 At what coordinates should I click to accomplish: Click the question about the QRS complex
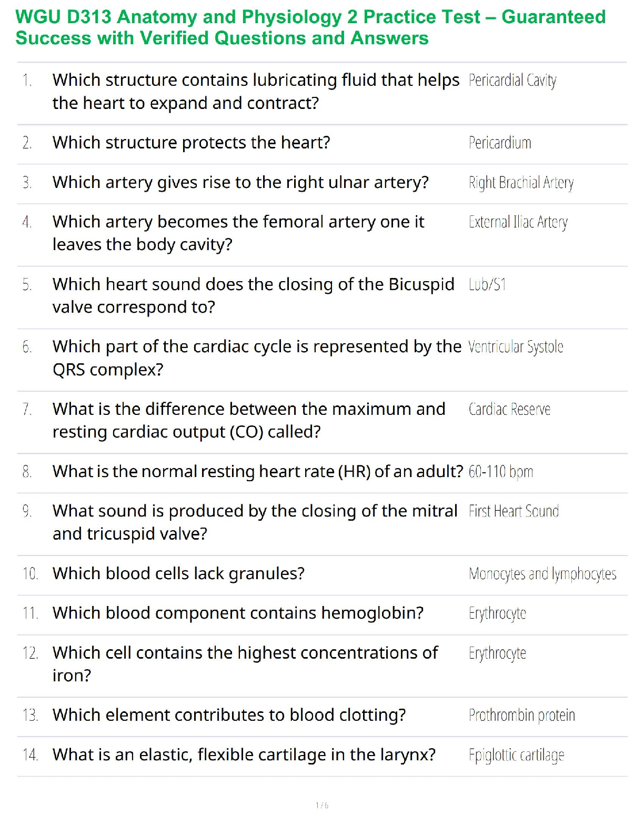click(256, 358)
